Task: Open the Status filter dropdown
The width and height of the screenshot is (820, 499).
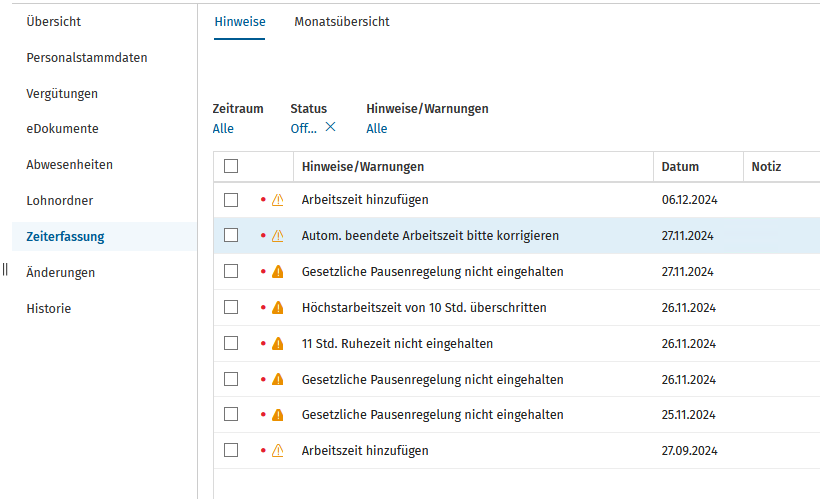Action: [303, 129]
